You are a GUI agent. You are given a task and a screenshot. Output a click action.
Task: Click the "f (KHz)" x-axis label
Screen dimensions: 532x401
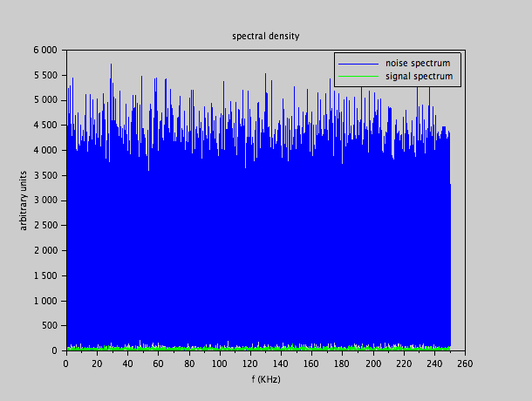pyautogui.click(x=265, y=379)
